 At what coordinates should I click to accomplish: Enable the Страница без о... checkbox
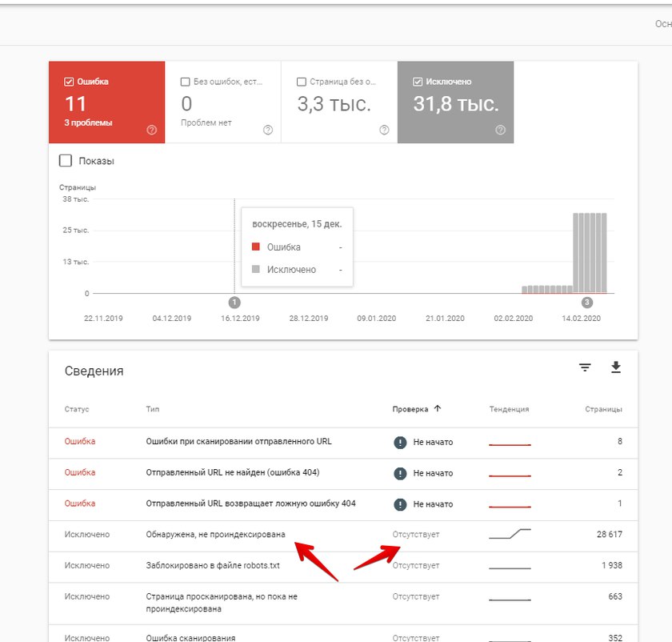pos(302,82)
